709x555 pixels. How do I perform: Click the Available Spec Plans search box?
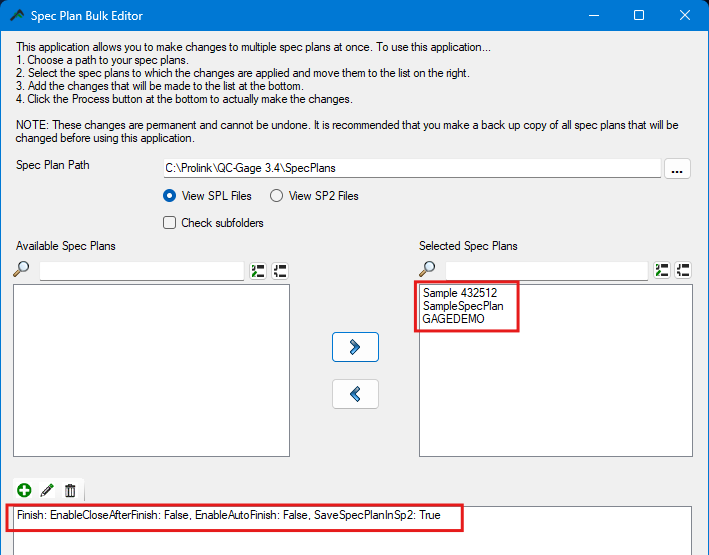(x=141, y=270)
